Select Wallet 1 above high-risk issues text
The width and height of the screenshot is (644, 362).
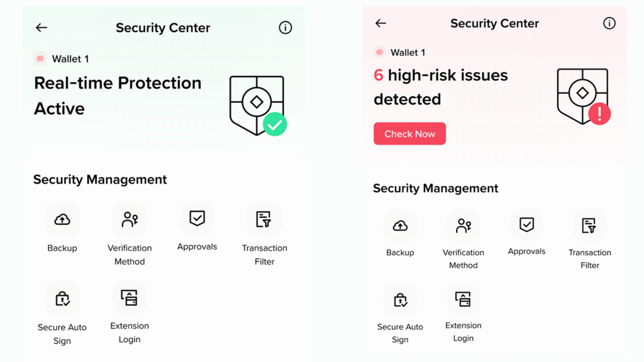tap(399, 53)
